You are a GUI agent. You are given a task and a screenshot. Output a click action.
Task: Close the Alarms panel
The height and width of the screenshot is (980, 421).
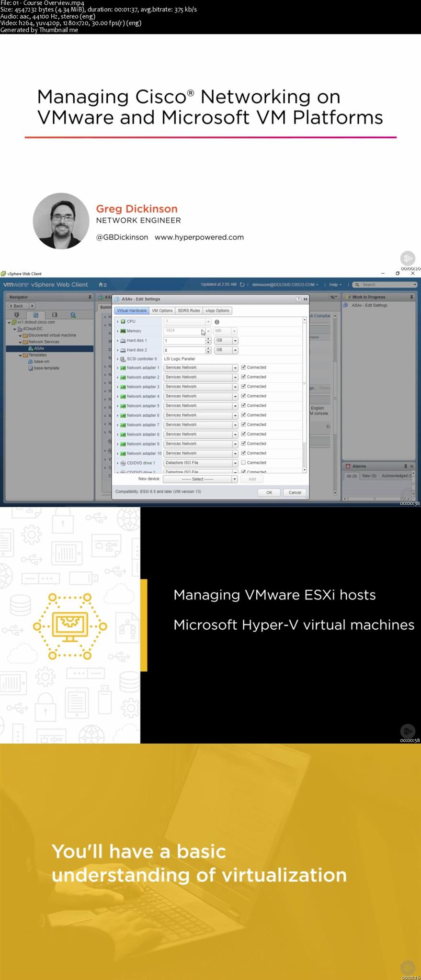(x=412, y=466)
